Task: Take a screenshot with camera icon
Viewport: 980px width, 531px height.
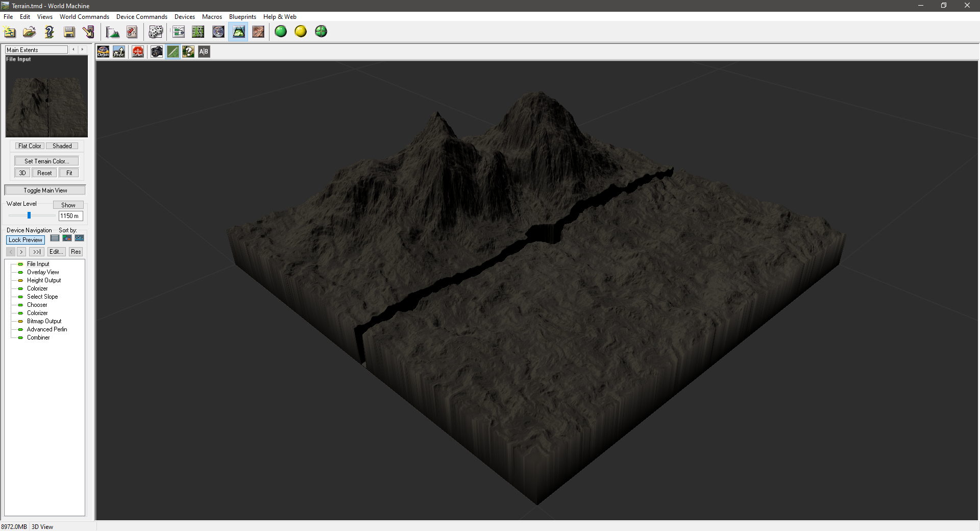Action: (x=157, y=52)
